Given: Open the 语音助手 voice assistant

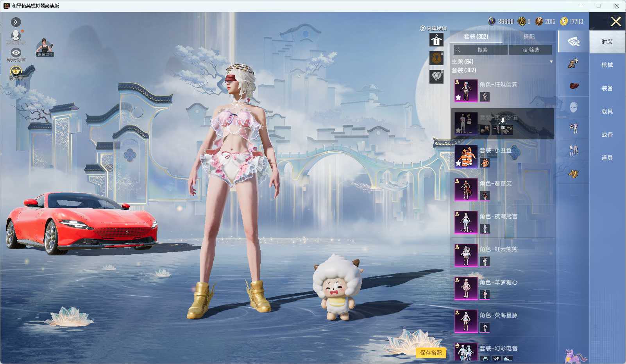Looking at the screenshot, I should 45,48.
